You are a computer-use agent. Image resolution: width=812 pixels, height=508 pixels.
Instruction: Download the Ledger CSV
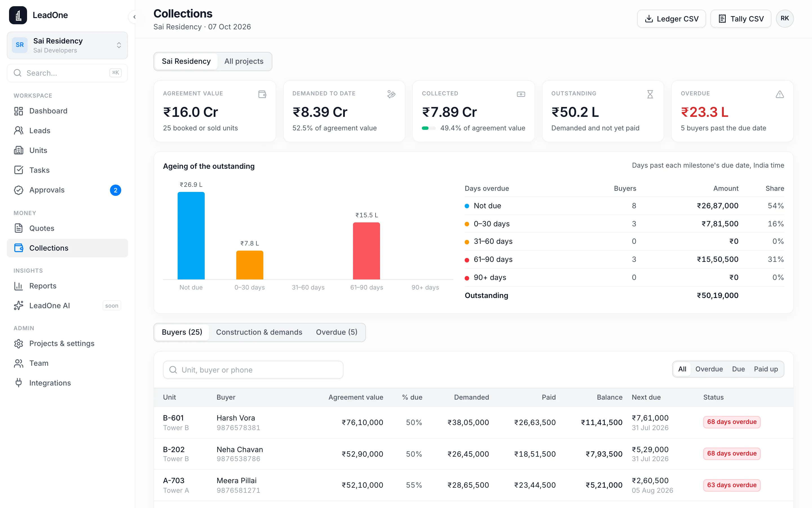point(671,19)
